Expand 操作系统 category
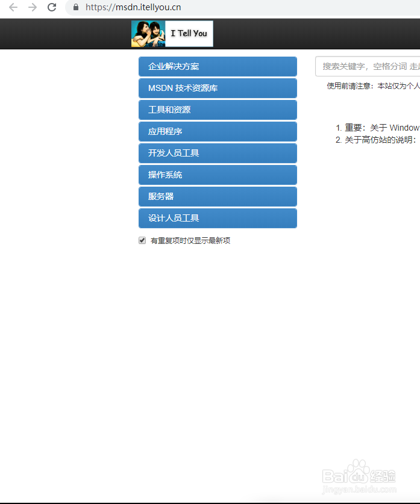Screen dimensions: 420x504 (x=218, y=175)
